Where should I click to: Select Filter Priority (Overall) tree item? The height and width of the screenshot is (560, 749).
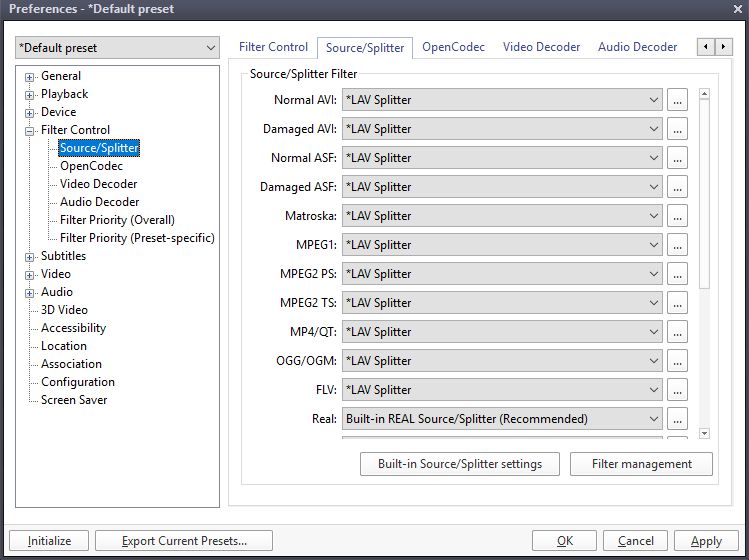117,220
